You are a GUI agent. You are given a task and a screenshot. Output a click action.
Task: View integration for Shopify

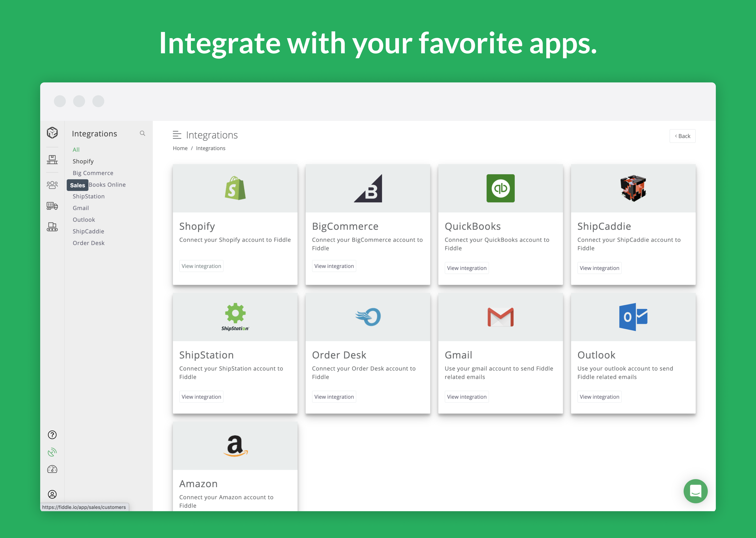[201, 266]
